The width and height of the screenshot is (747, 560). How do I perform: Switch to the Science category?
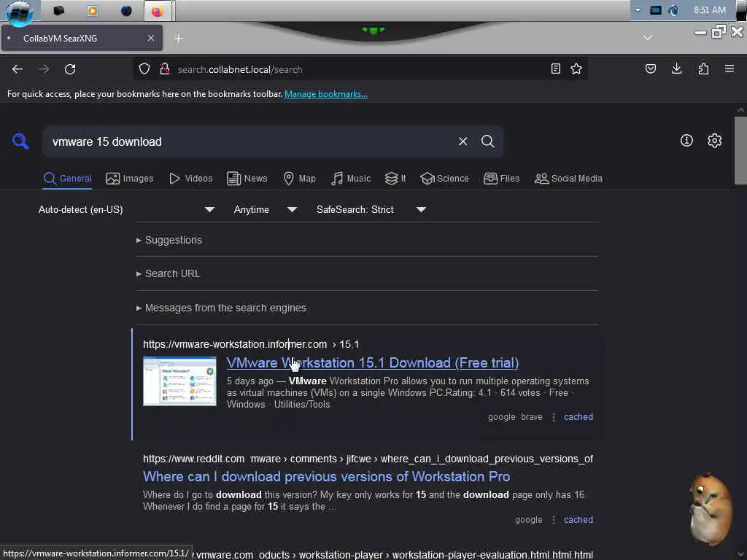pos(444,179)
